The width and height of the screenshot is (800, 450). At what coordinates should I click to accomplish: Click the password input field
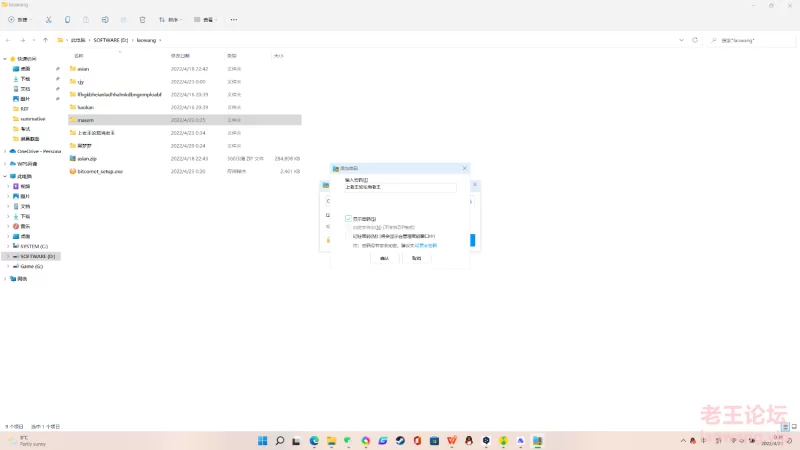(400, 187)
